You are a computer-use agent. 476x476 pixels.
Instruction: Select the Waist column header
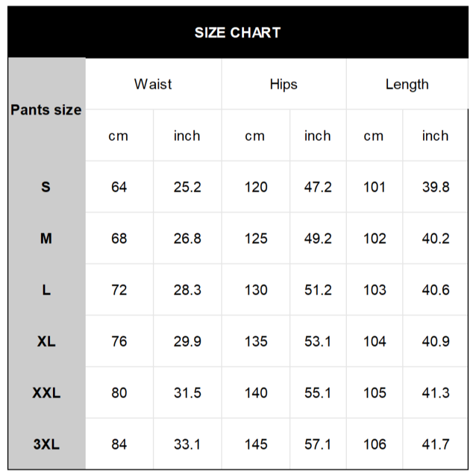[x=153, y=84]
